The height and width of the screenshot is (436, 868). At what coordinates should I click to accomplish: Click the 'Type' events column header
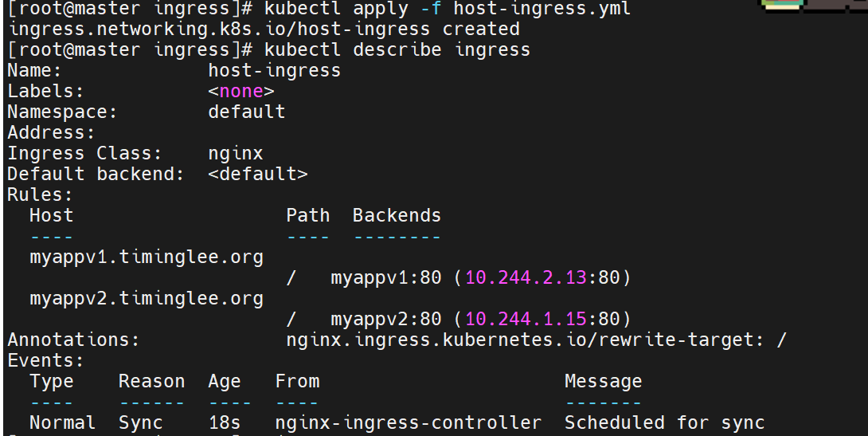point(51,381)
